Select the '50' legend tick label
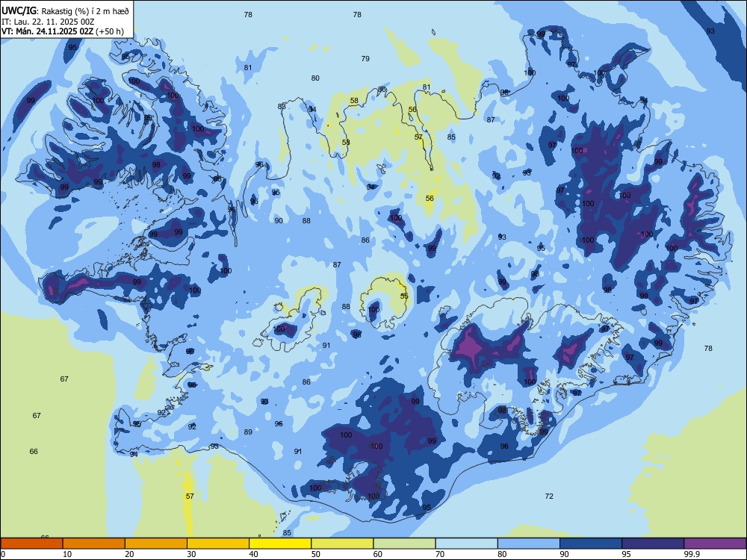Viewport: 747px width, 560px height. click(x=316, y=554)
